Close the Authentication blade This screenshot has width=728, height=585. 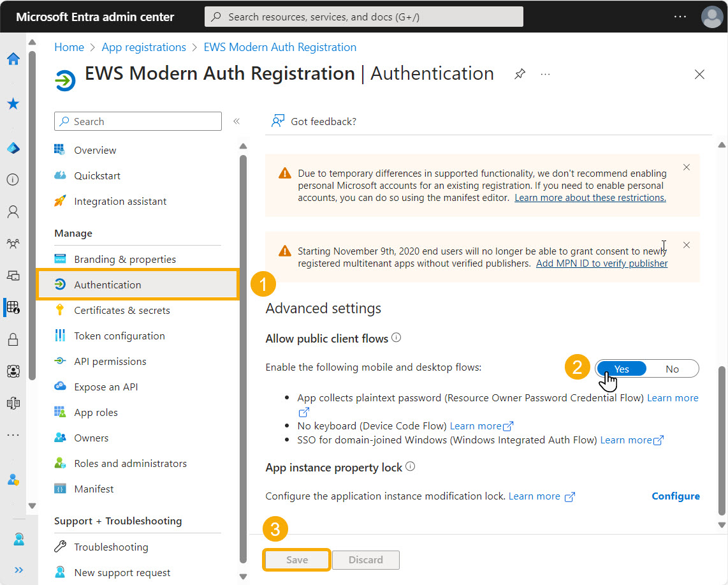tap(699, 75)
